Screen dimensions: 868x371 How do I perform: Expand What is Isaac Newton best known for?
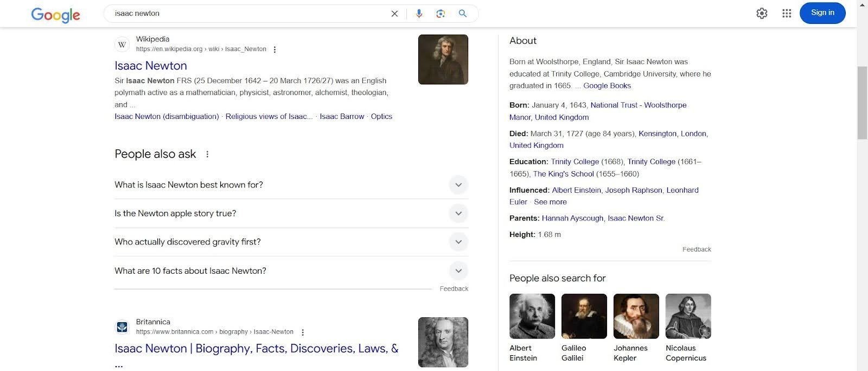coord(291,185)
